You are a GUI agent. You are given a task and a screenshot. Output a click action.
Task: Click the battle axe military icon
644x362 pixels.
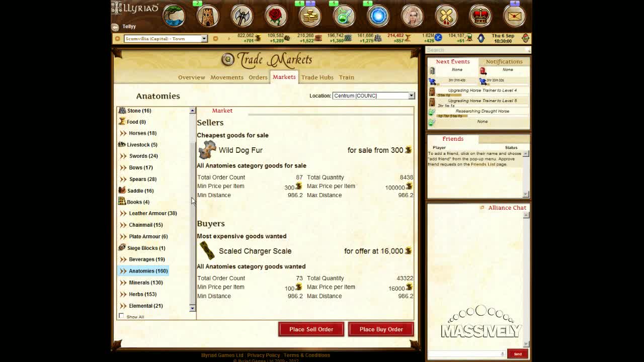pos(242,16)
